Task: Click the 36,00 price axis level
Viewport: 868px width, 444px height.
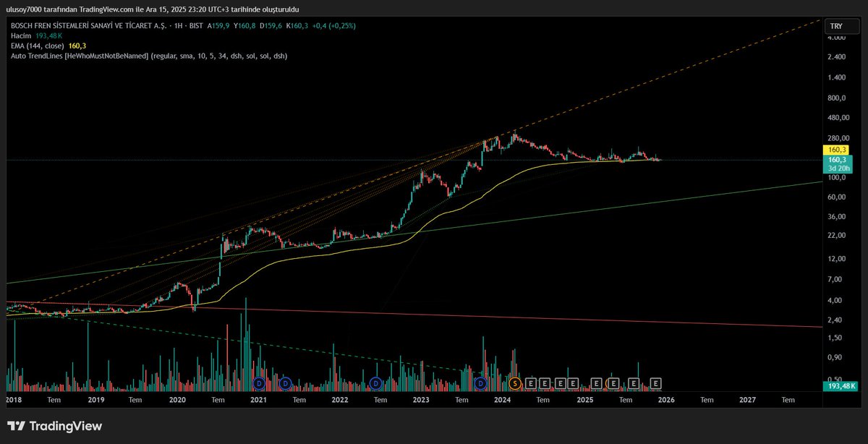Action: 836,217
